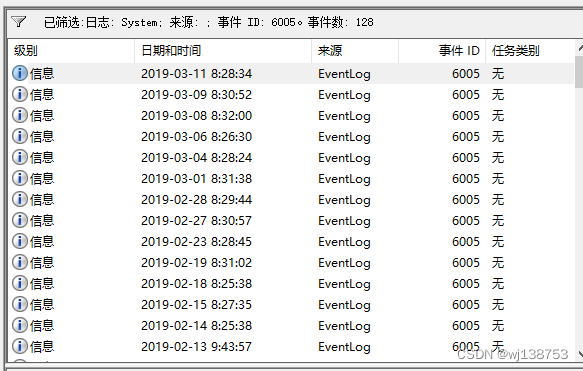This screenshot has width=583, height=371.
Task: Click info icon of 2019-02-15 8:27:35 row
Action: [20, 304]
